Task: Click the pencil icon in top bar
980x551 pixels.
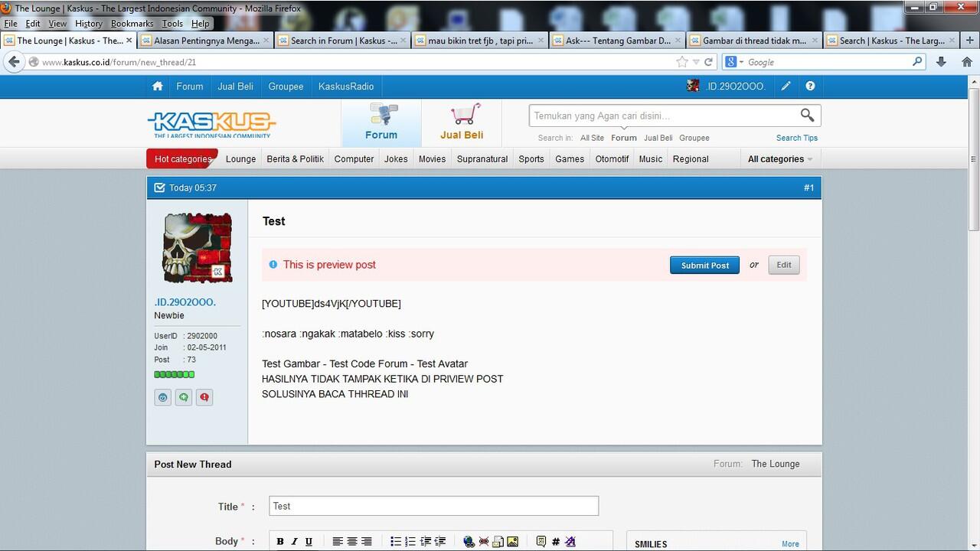Action: [786, 86]
